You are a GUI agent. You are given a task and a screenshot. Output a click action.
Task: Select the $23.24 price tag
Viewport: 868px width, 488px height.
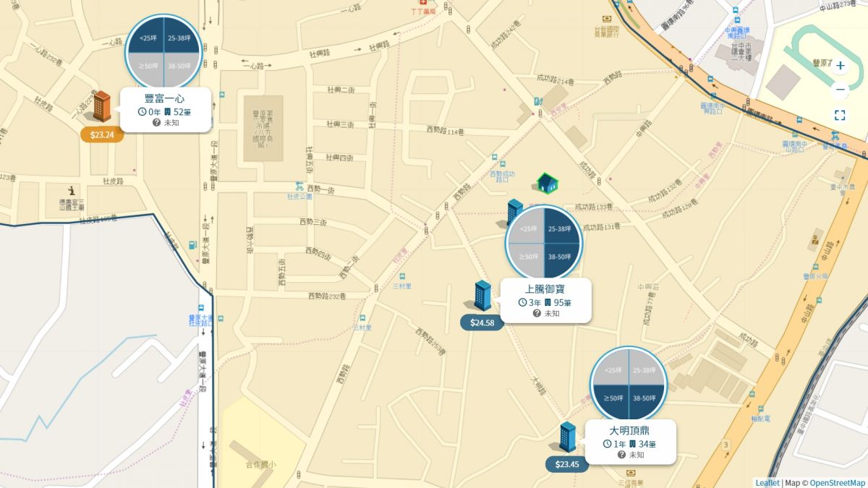[x=102, y=134]
